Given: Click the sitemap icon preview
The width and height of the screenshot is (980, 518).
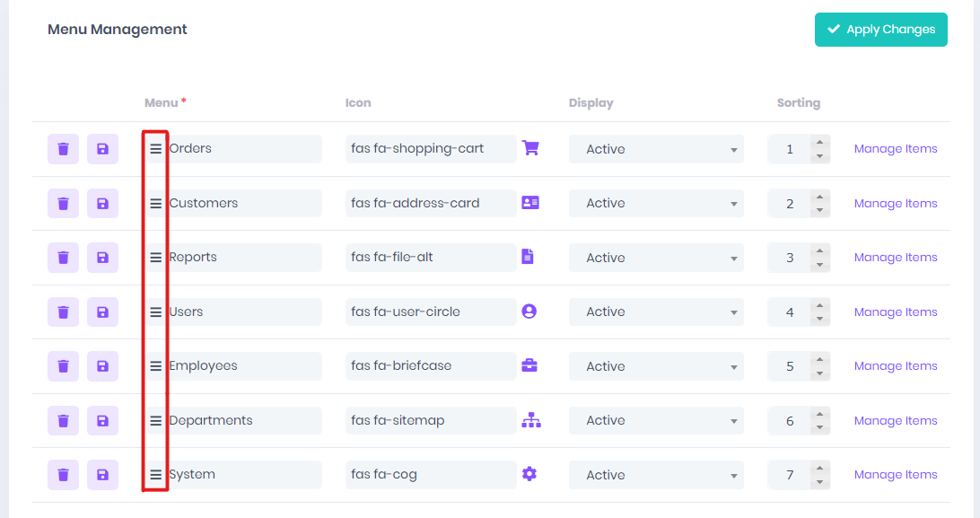Looking at the screenshot, I should [x=531, y=420].
